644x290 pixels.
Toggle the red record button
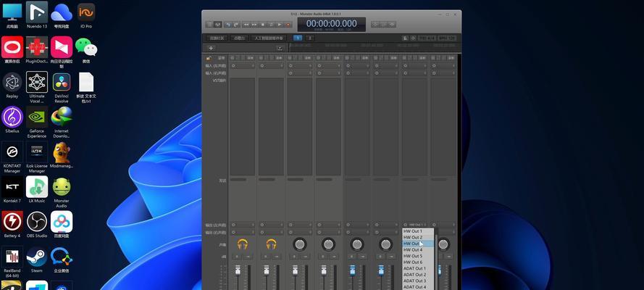pyautogui.click(x=288, y=25)
